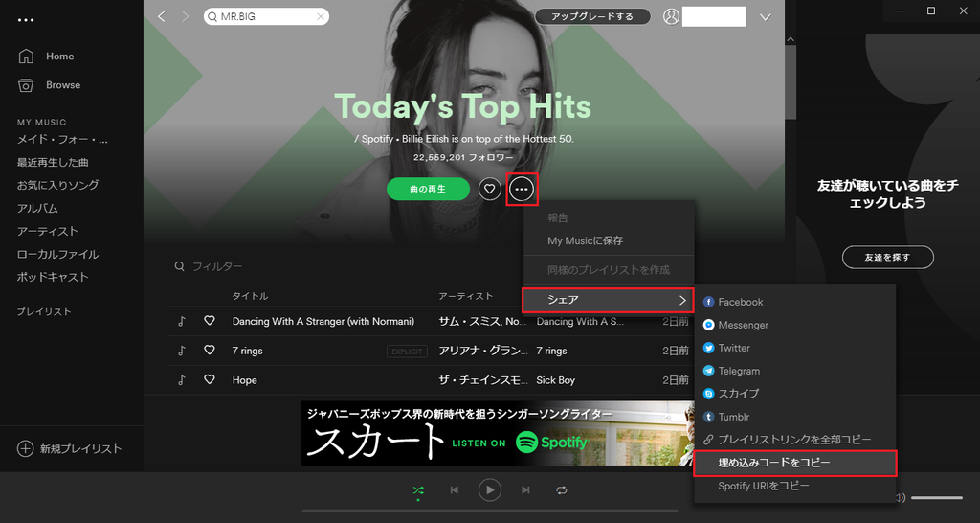This screenshot has width=980, height=523.
Task: Click the スカート Listen on Spotify banner
Action: click(x=498, y=434)
